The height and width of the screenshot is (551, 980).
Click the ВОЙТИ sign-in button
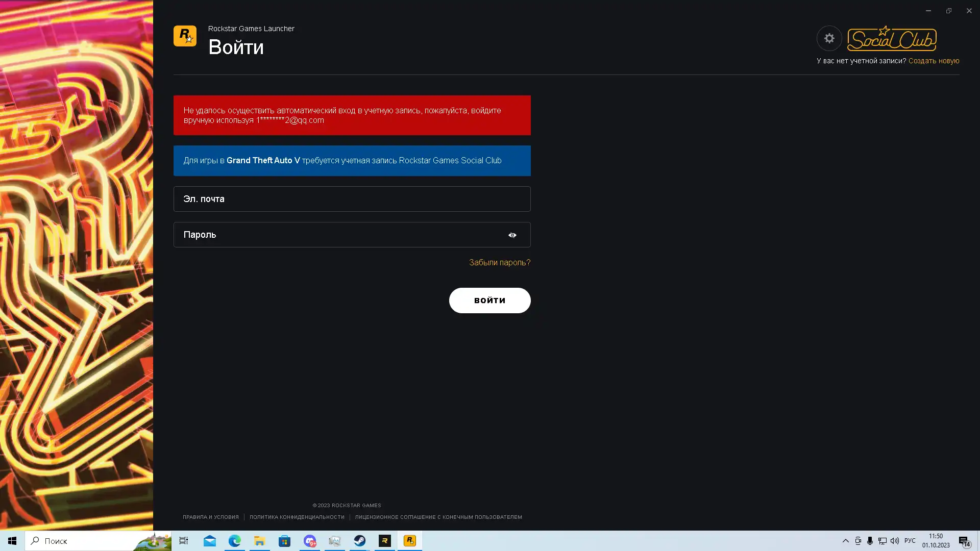(x=489, y=300)
